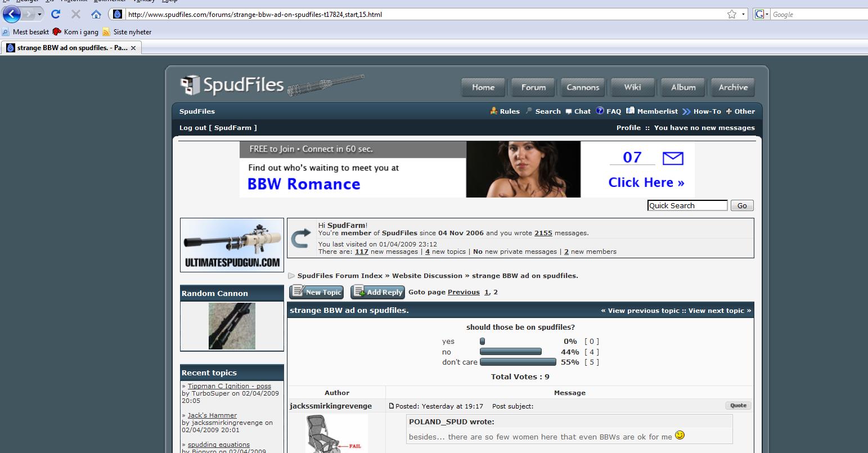
Task: Click the FAQ question mark icon
Action: click(600, 111)
